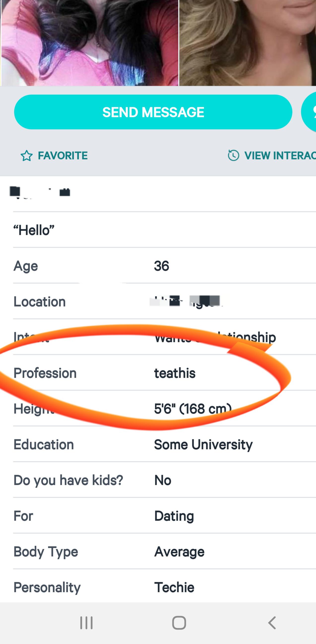316x644 pixels.
Task: Select the Personality row showing Techie
Action: tap(174, 587)
